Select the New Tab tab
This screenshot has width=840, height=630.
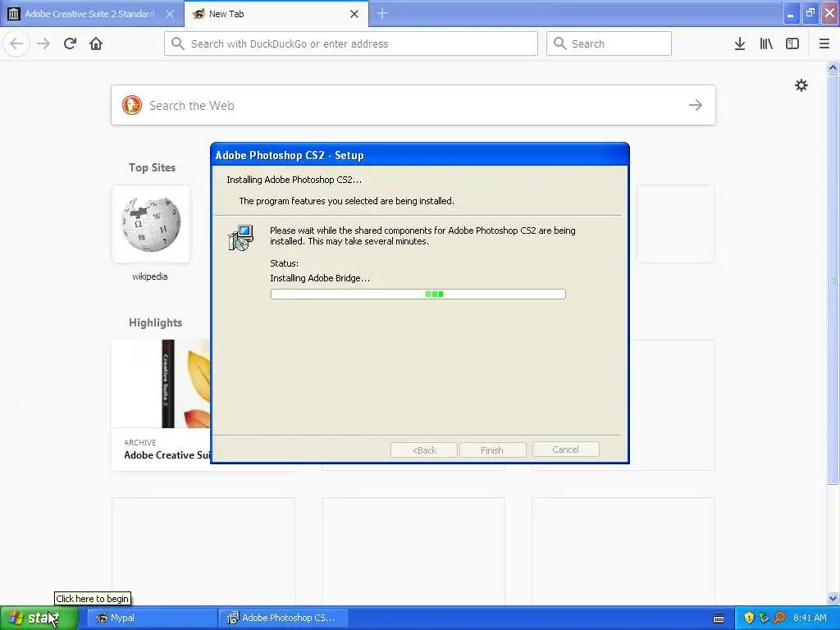tap(276, 14)
